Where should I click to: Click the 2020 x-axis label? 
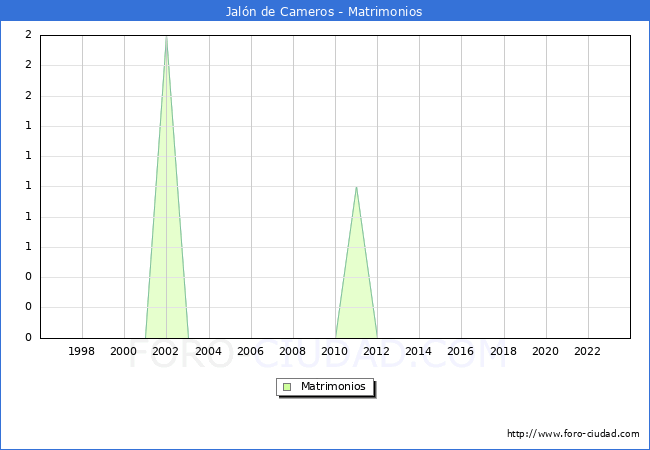click(x=546, y=351)
